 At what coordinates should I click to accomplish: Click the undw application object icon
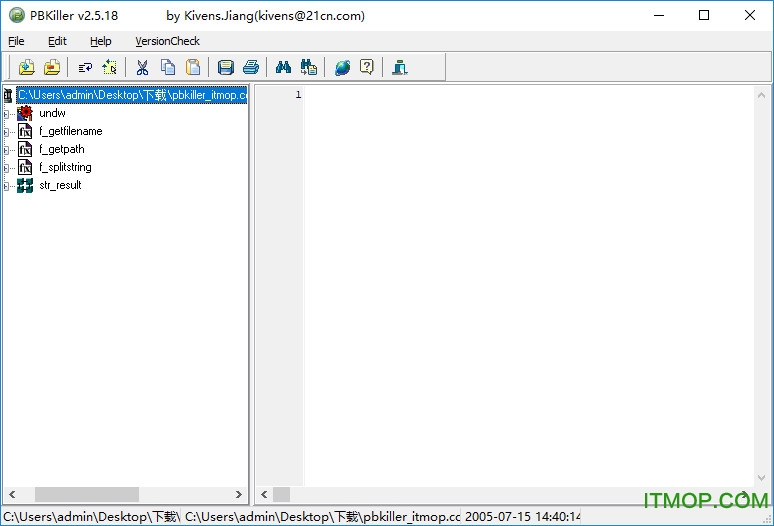[25, 113]
